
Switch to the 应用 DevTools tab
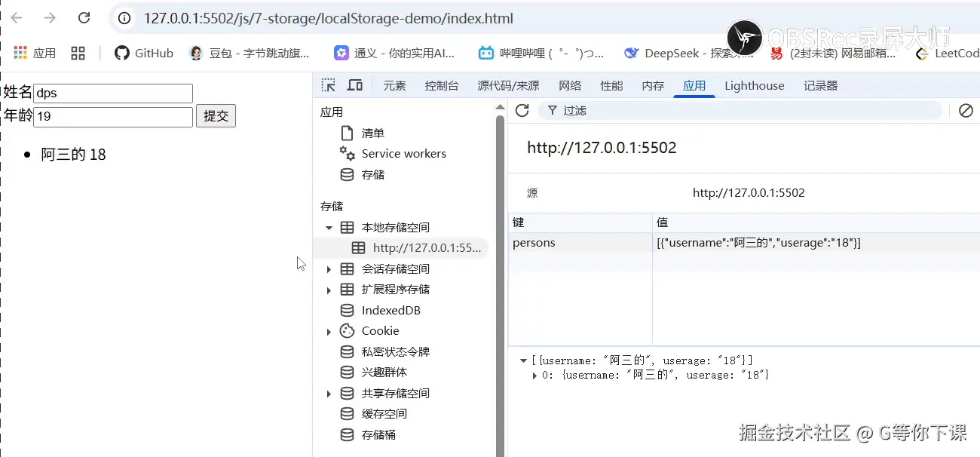click(x=694, y=85)
